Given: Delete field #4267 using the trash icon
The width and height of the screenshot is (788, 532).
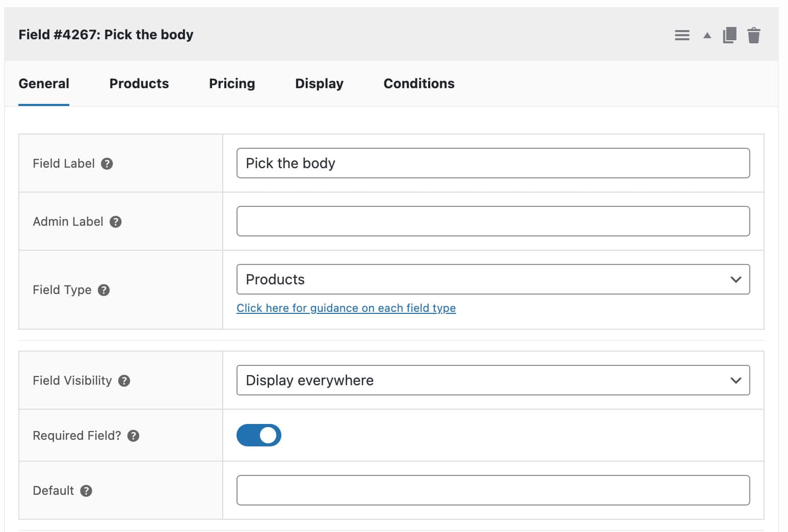Looking at the screenshot, I should (755, 35).
